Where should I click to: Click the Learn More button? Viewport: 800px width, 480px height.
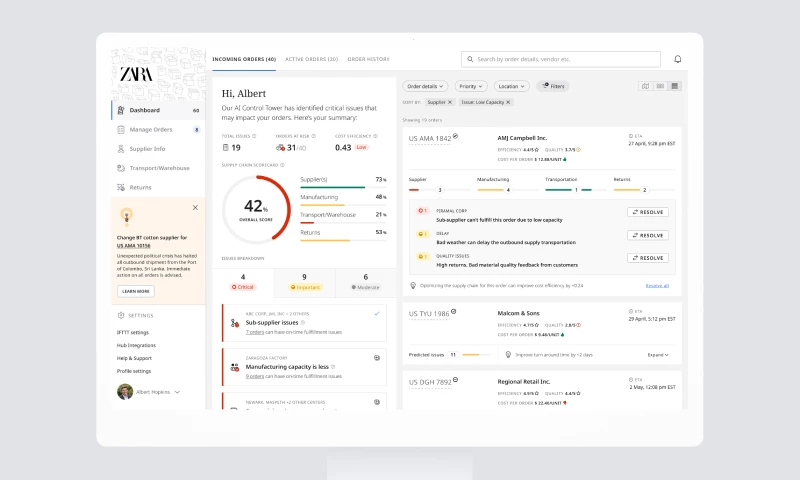coord(136,291)
